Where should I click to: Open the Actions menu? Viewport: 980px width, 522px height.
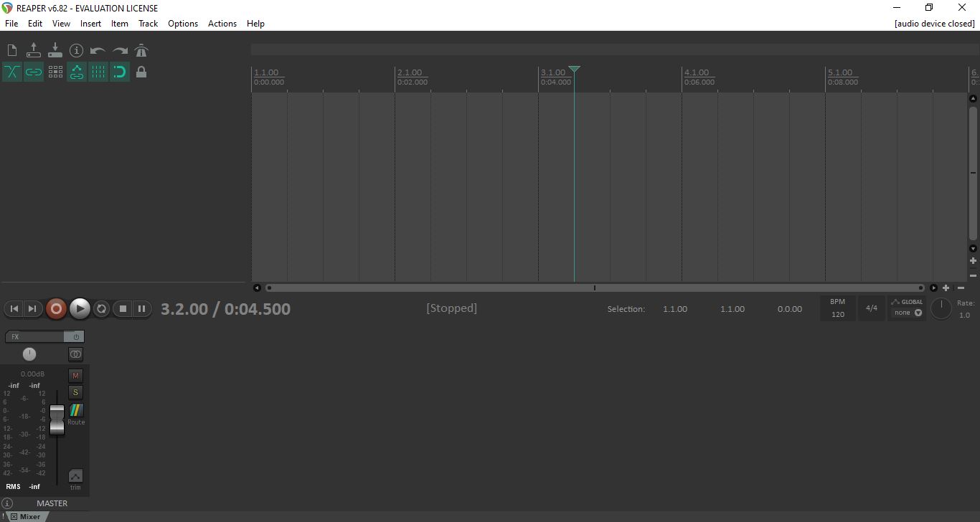tap(222, 23)
